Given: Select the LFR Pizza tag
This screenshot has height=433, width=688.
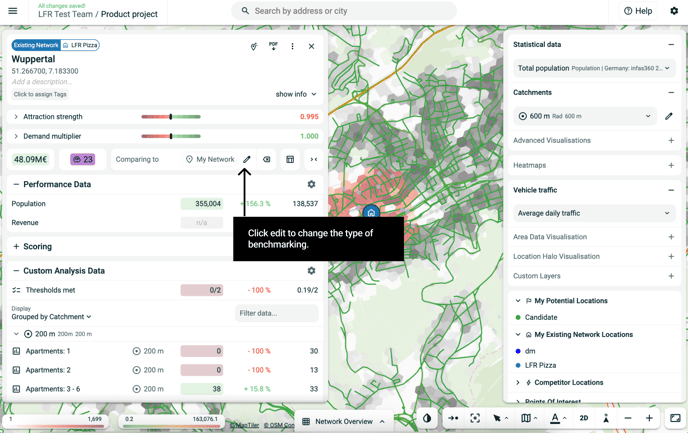Looking at the screenshot, I should 80,45.
